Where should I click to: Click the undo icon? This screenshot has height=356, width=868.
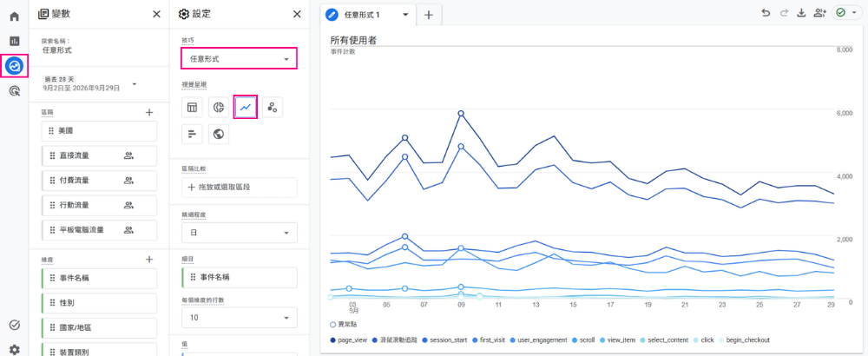click(x=766, y=14)
